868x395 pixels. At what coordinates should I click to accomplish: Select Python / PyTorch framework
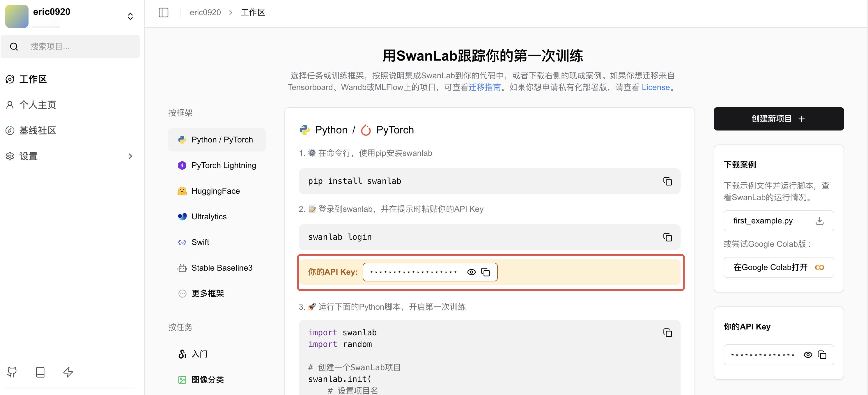[x=217, y=140]
